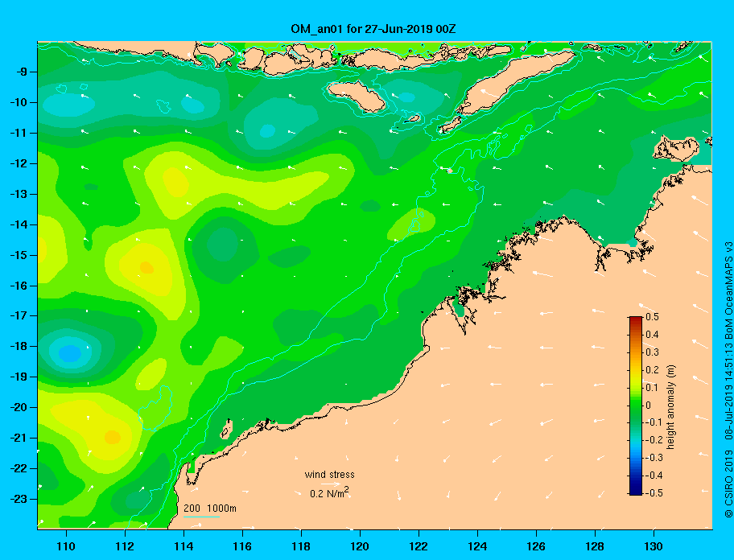Click the '110' longitude axis label
Viewport: 734px width, 560px height.
[x=66, y=546]
